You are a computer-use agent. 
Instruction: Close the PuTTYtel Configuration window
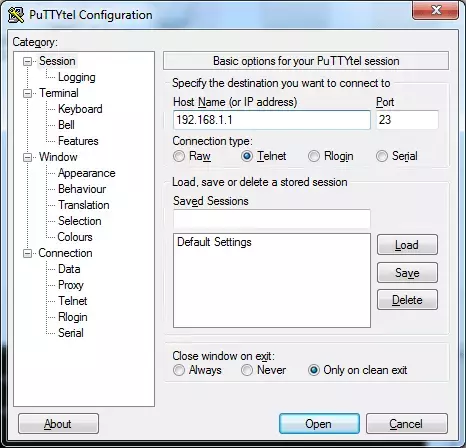click(x=436, y=10)
